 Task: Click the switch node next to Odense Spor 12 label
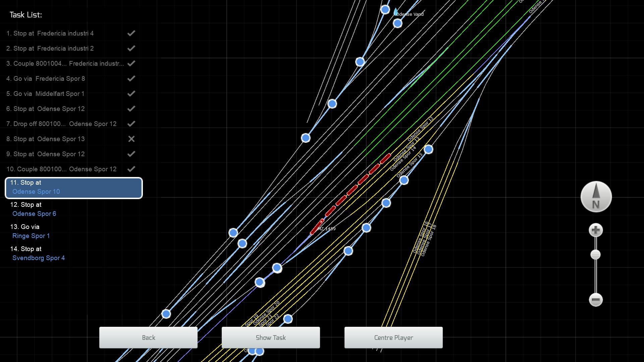428,149
